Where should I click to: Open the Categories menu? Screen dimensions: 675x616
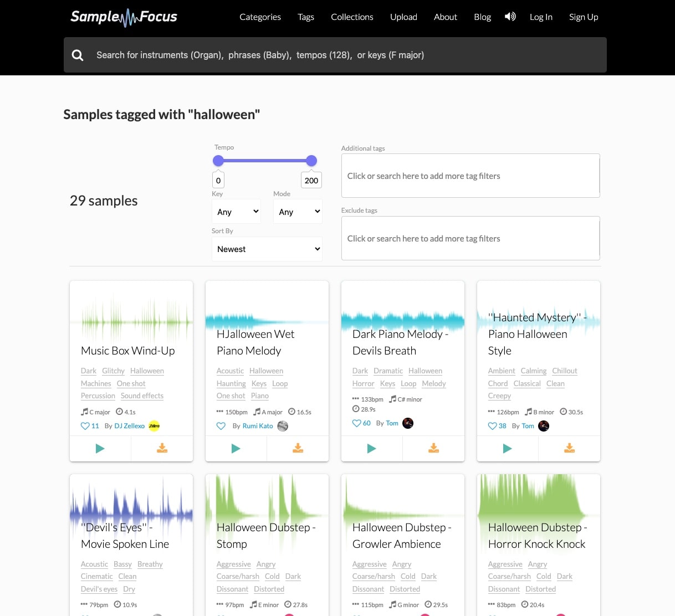[260, 17]
